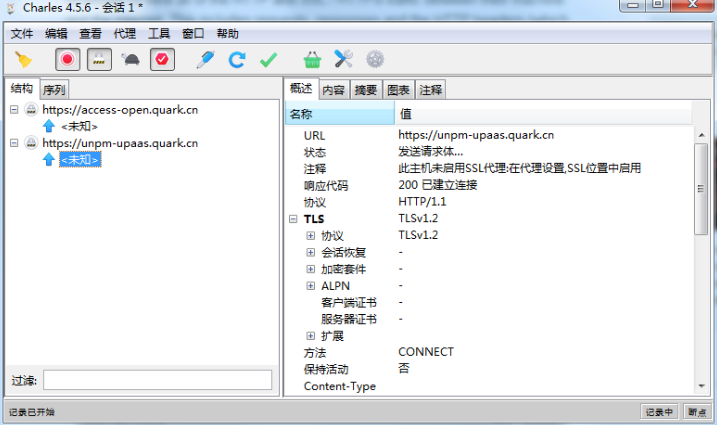Image resolution: width=717 pixels, height=425 pixels.
Task: Click the CONNECT method value
Action: 426,352
